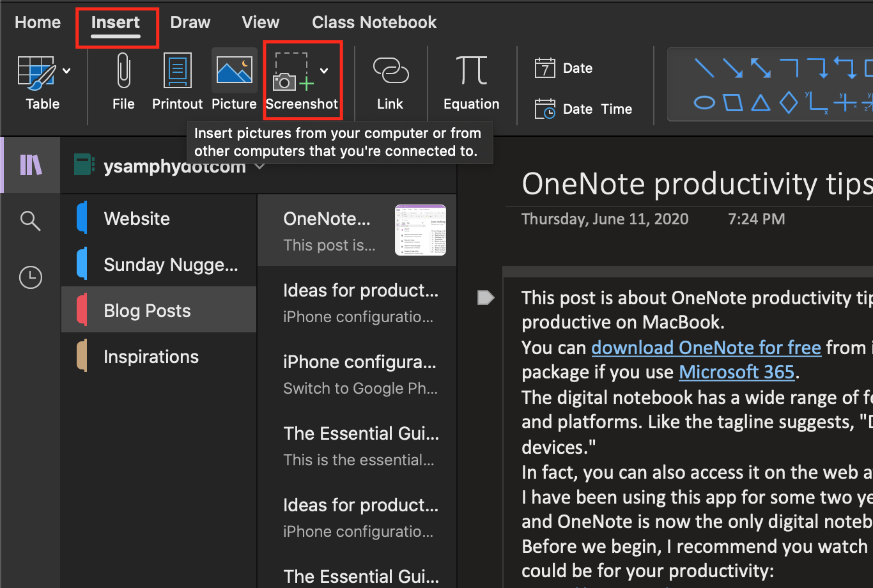Select the crossed x-y axes graph

(846, 102)
